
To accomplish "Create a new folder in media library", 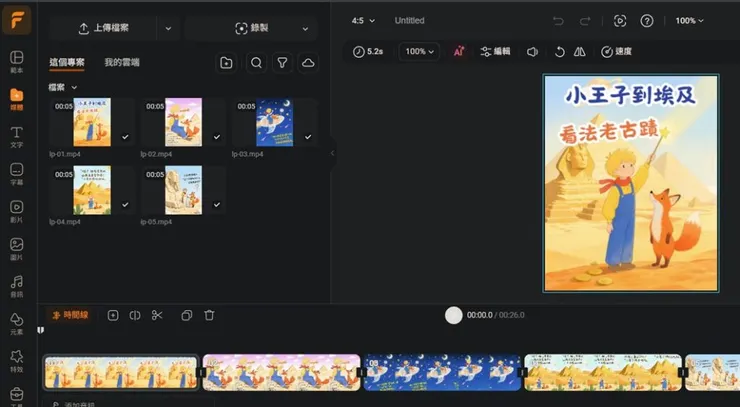I will (226, 63).
